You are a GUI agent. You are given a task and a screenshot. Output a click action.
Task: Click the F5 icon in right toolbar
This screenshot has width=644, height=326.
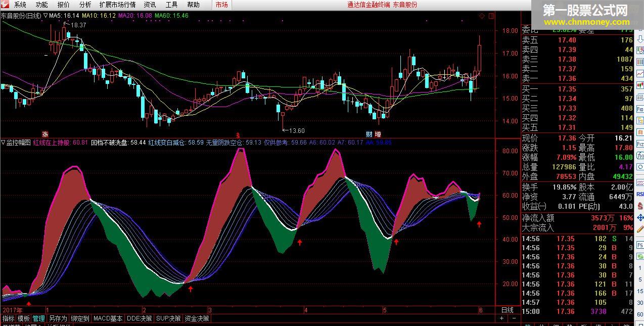coord(640,245)
